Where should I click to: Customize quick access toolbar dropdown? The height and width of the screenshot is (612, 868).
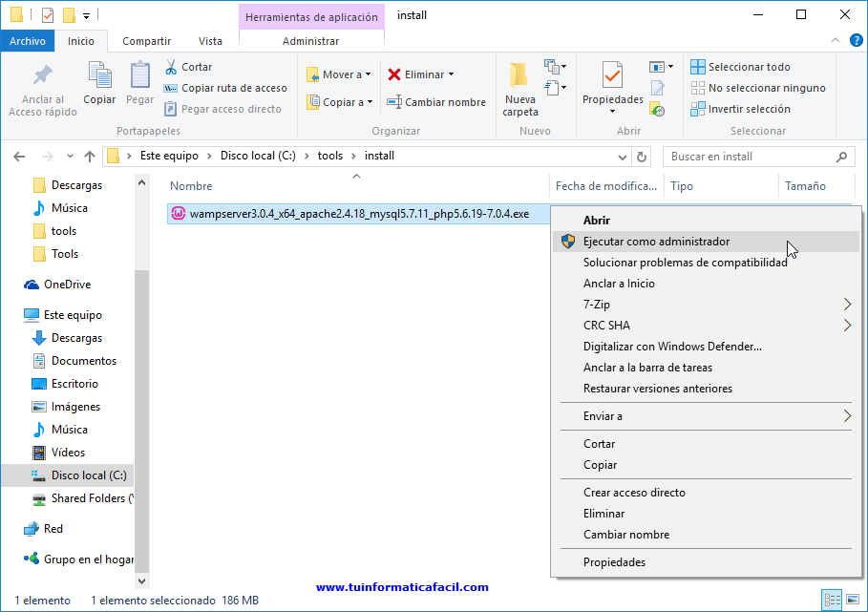coord(86,16)
